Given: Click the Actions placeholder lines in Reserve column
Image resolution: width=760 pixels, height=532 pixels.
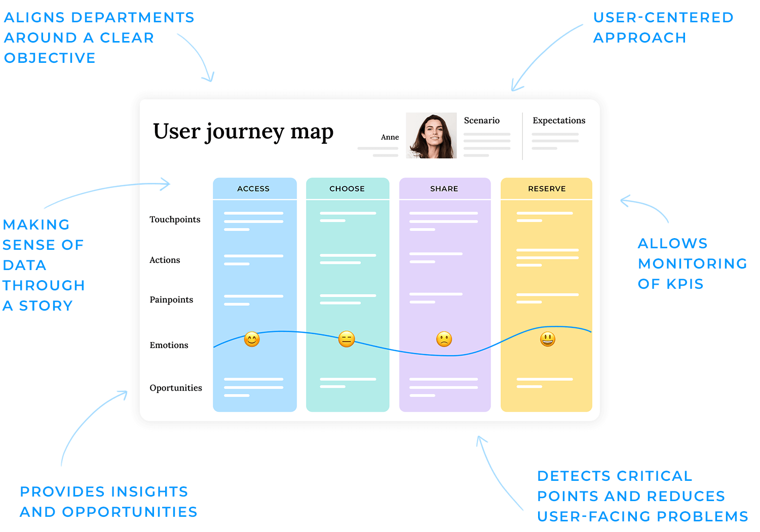Looking at the screenshot, I should pos(547,257).
